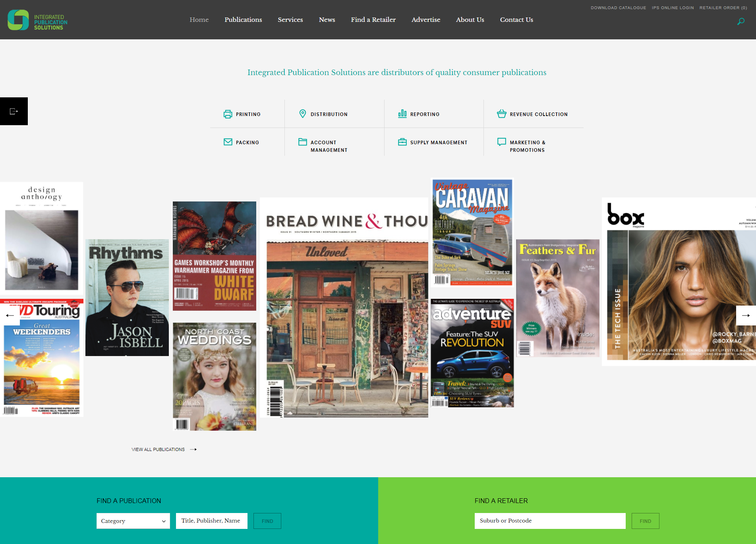The image size is (756, 544).
Task: Click the Account Management service label
Action: (329, 146)
